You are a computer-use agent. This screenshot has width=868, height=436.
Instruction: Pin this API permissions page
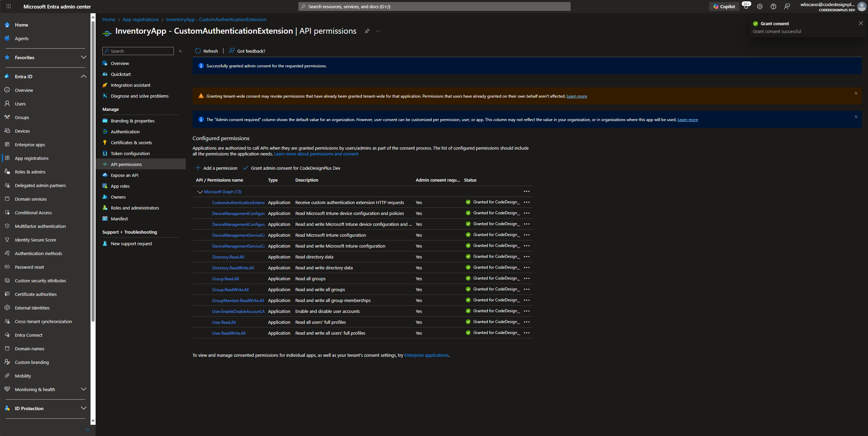coord(367,31)
